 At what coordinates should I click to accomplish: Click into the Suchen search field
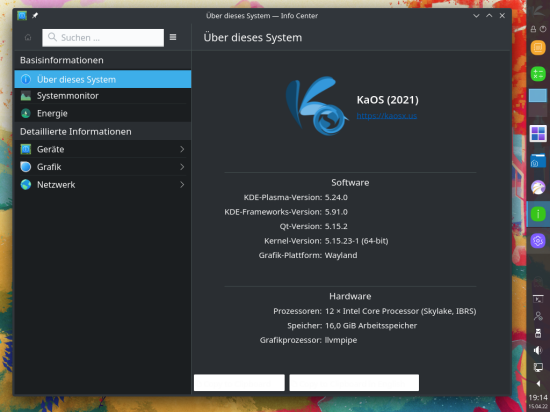click(x=103, y=38)
